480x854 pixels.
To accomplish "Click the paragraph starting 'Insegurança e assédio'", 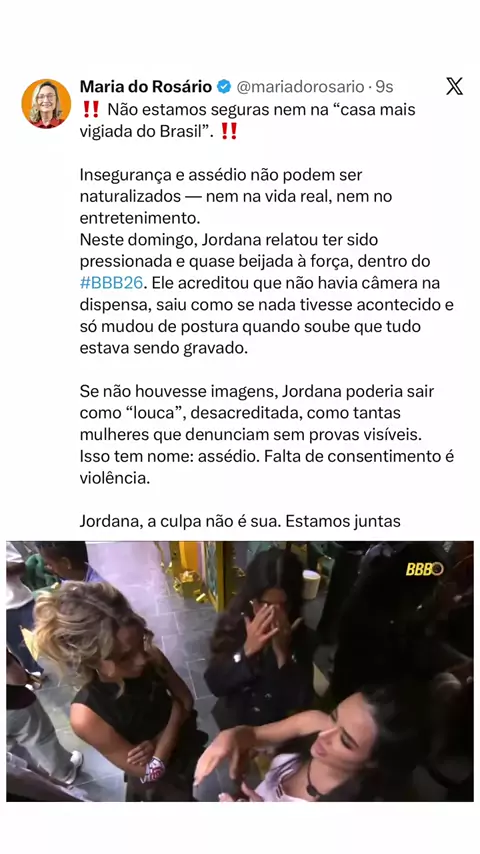I will [236, 197].
